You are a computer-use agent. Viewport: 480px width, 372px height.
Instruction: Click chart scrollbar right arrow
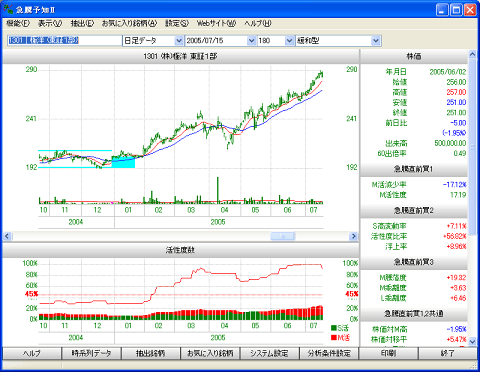[353, 236]
